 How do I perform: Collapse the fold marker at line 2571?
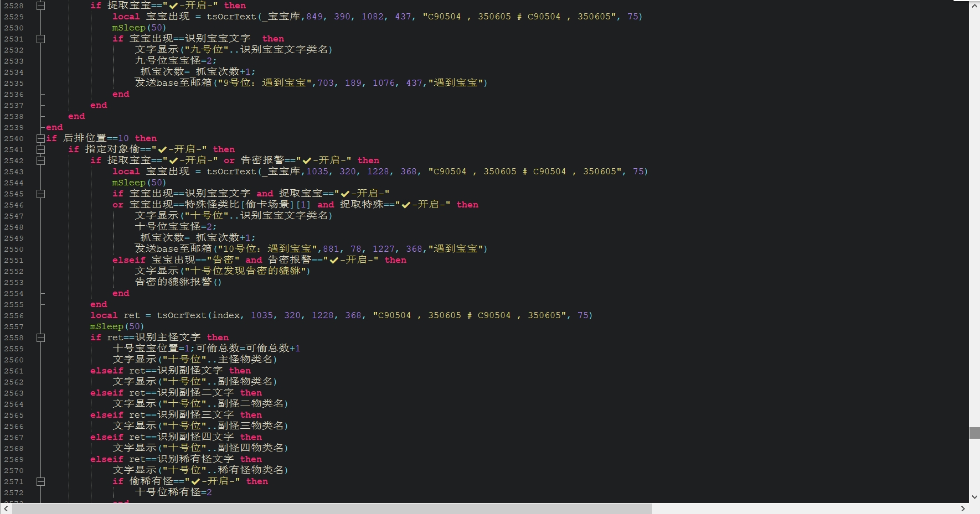(x=40, y=481)
